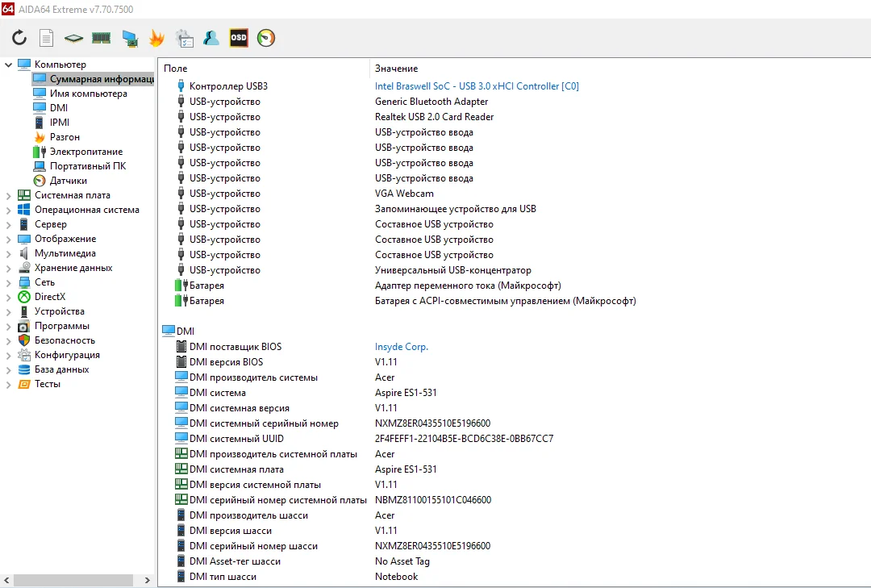Expand the Хранение данных tree node
The height and width of the screenshot is (588, 871).
click(x=8, y=268)
